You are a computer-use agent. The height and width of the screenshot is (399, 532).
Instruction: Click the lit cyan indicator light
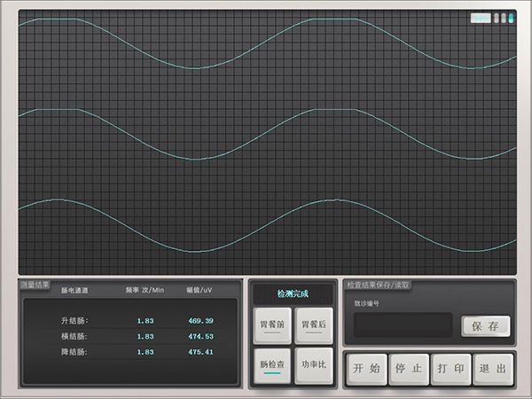(x=511, y=19)
